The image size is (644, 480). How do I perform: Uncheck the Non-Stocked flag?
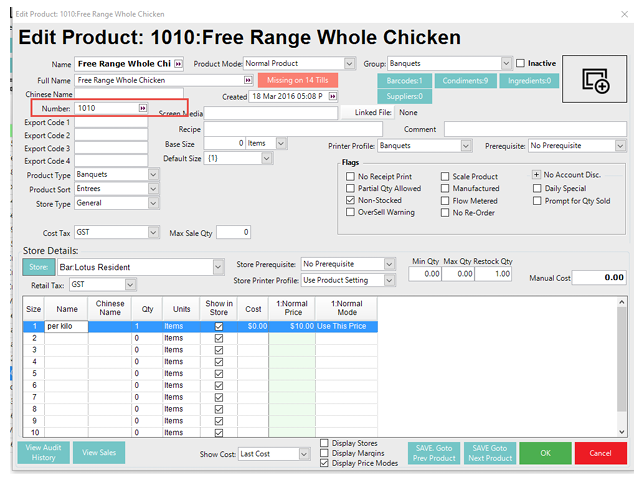point(350,200)
